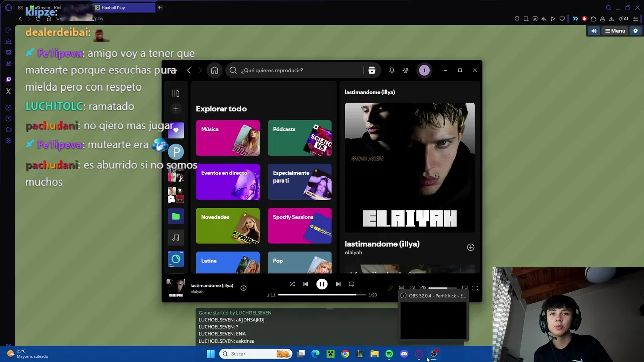This screenshot has height=362, width=644.
Task: Skip to next Spotify track
Action: click(x=338, y=284)
